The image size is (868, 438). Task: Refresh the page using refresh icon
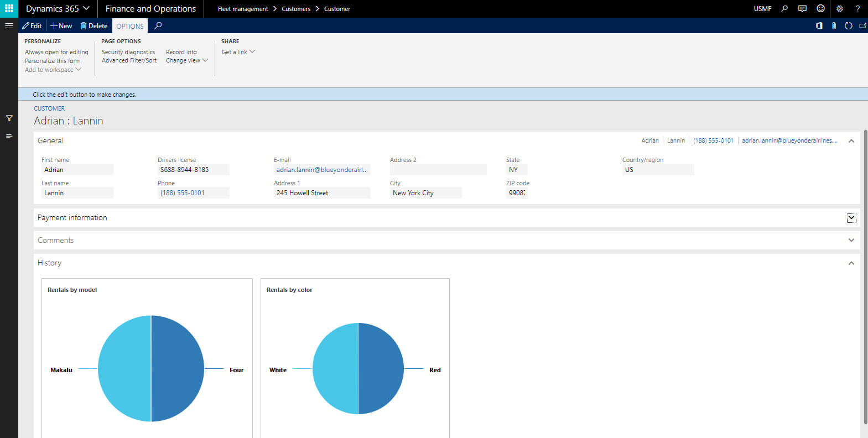click(848, 25)
